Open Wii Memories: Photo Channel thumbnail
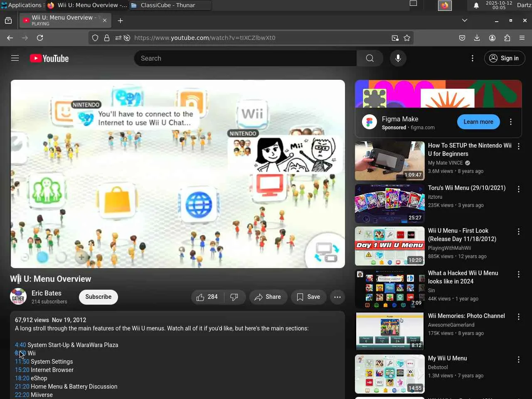 pos(390,331)
